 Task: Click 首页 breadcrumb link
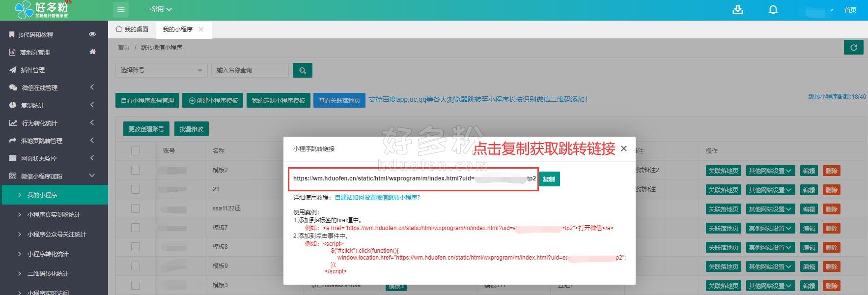[124, 48]
